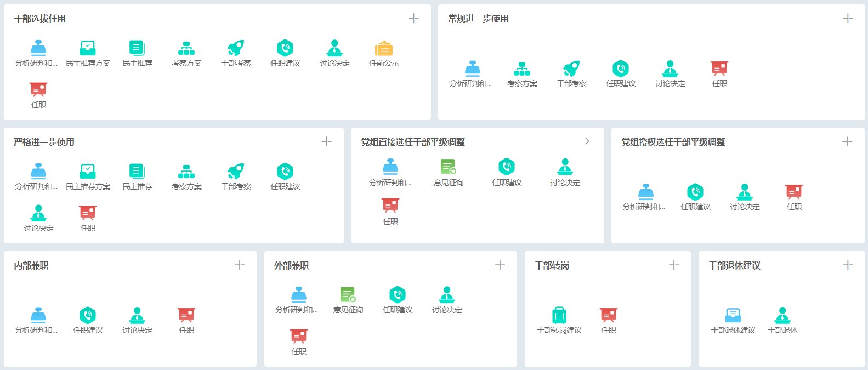Open 任职建议 icon in 党组直接选任干部平级调整 panel
The width and height of the screenshot is (868, 370).
click(507, 167)
